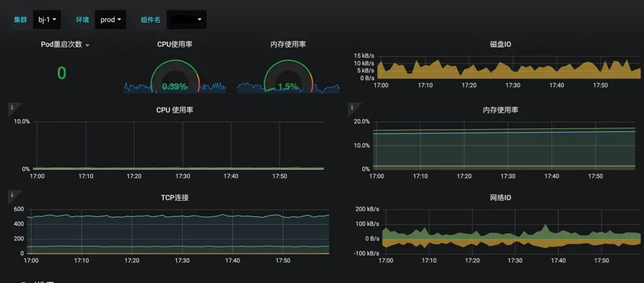644x283 pixels.
Task: Click 600 axis label in TCP连接
Action: [x=19, y=209]
